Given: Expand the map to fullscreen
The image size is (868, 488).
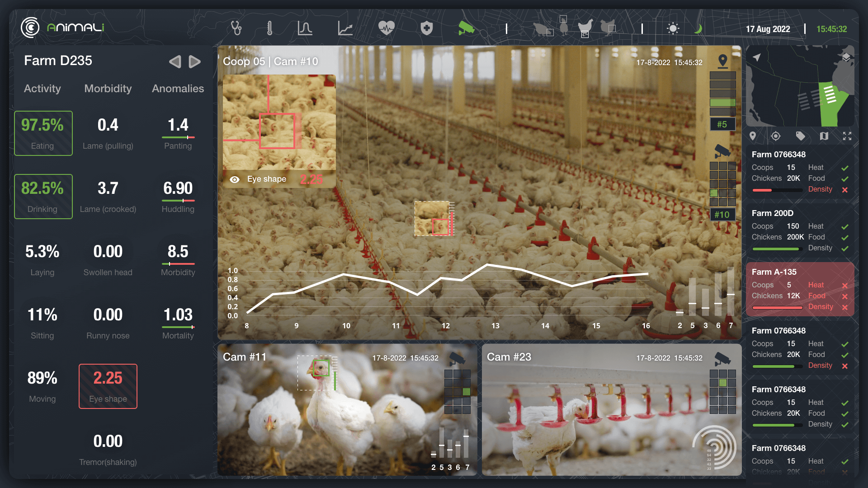Looking at the screenshot, I should pos(847,136).
